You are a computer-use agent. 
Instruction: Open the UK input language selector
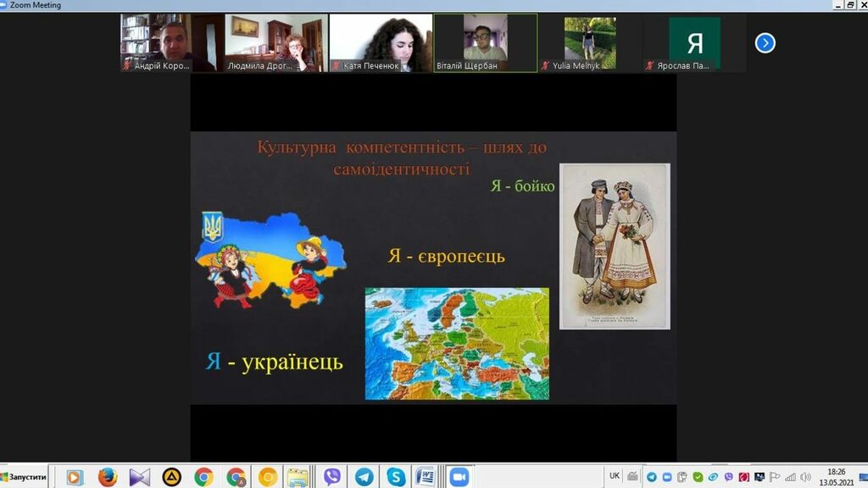click(615, 476)
